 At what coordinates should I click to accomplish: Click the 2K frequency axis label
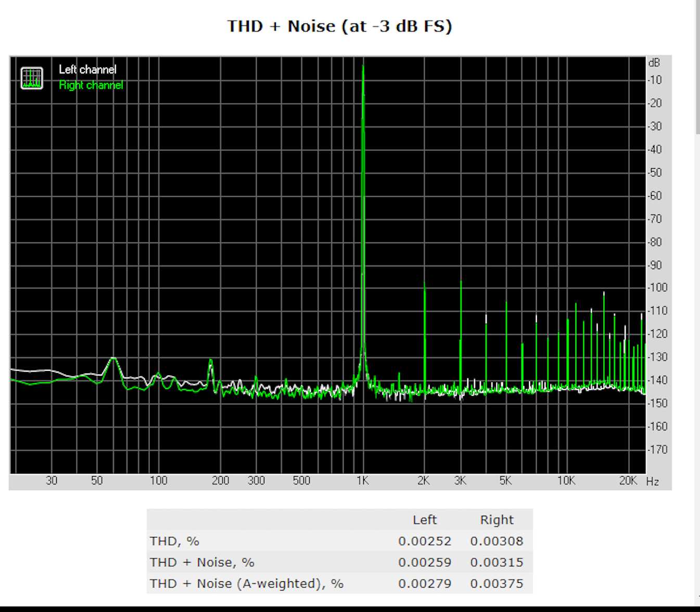pyautogui.click(x=424, y=480)
